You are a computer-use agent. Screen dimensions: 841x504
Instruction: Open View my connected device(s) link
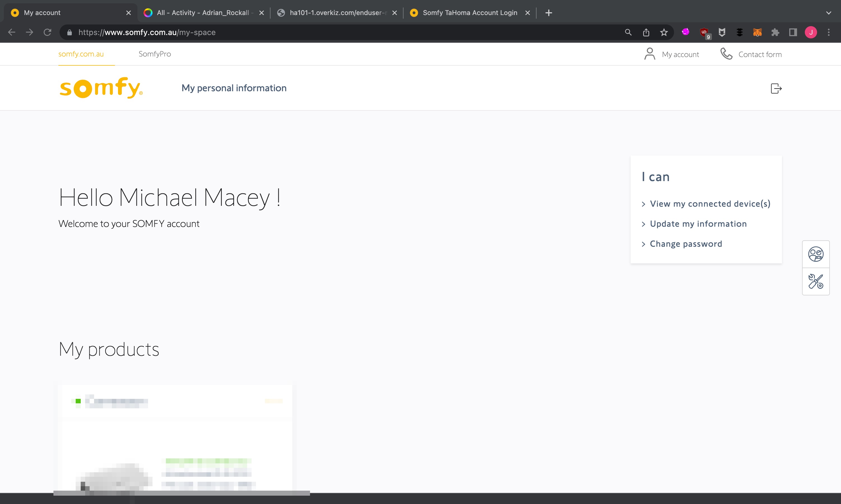710,204
